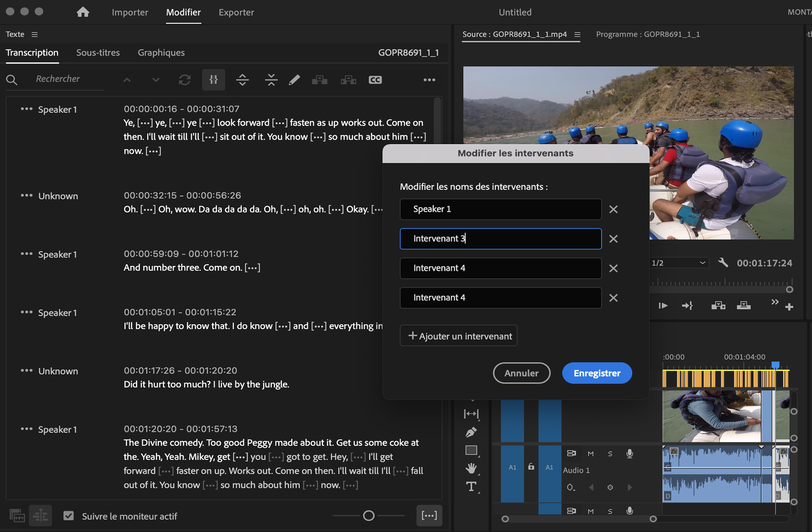Select the pencil edit icon in transcript toolbar
Screen dimensions: 812x532
pyautogui.click(x=294, y=80)
